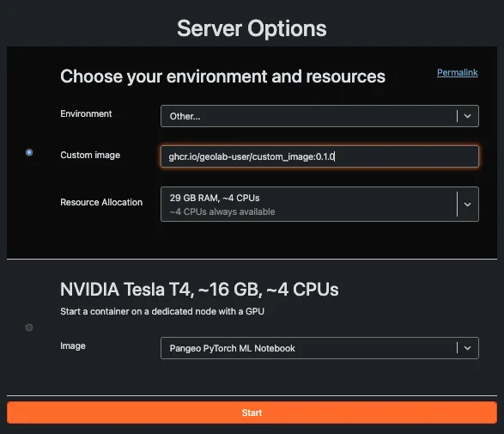Click the NVIDIA Tesla T4 heading
The width and height of the screenshot is (504, 434).
point(199,290)
